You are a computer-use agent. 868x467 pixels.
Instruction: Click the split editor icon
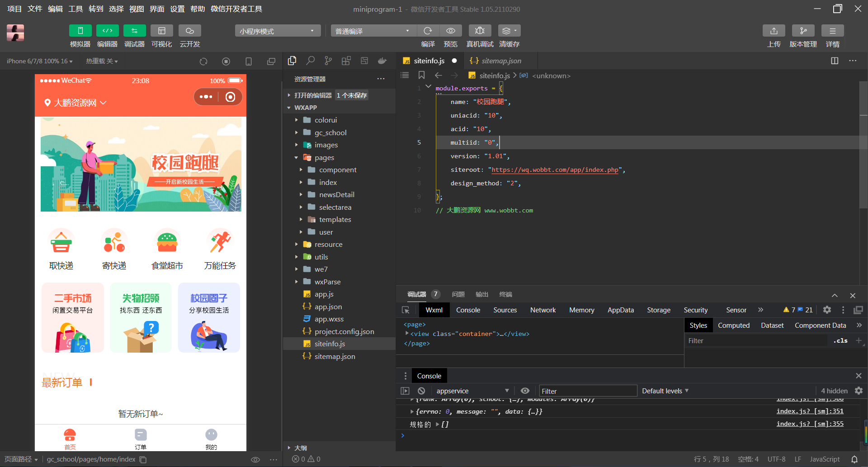(x=835, y=61)
